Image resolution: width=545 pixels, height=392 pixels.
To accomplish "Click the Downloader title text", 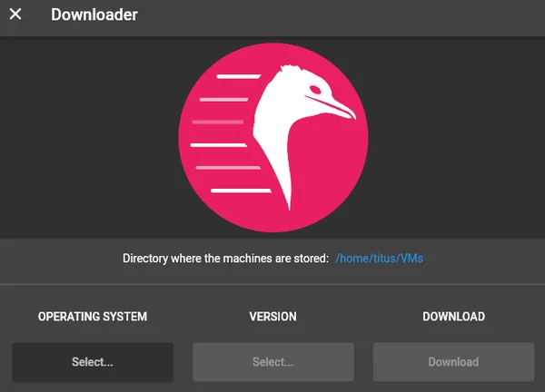I will point(94,15).
